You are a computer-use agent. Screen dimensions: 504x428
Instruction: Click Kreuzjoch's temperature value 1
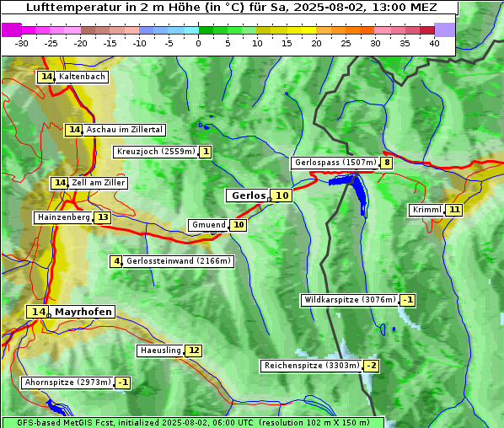206,152
